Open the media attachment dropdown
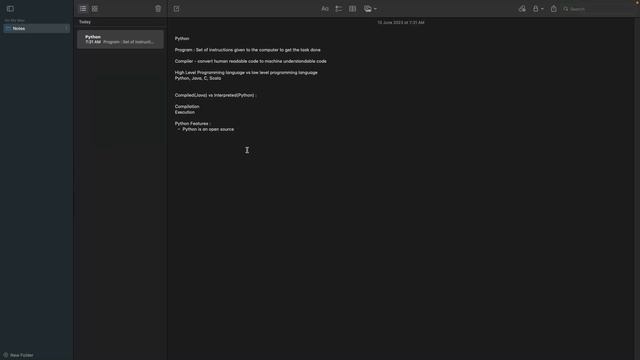 370,9
